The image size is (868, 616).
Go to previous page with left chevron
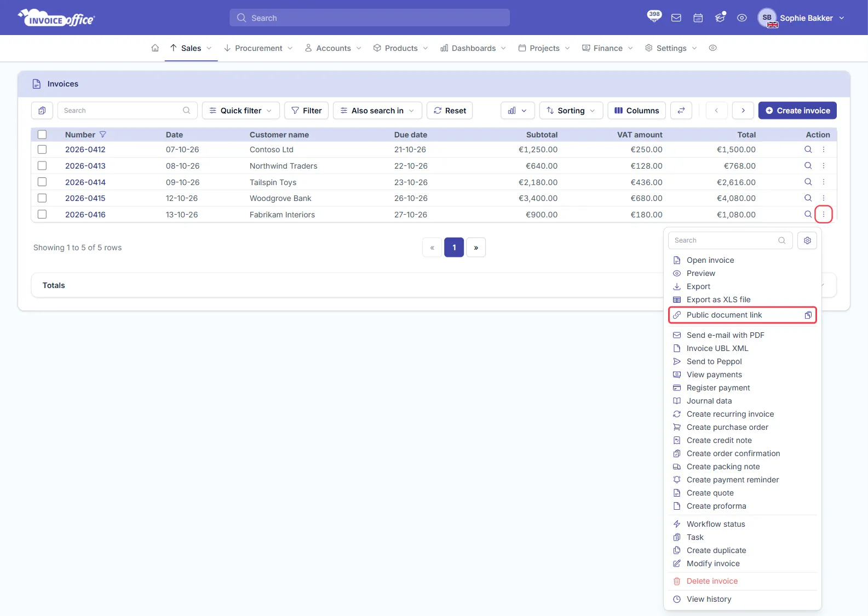click(x=716, y=111)
